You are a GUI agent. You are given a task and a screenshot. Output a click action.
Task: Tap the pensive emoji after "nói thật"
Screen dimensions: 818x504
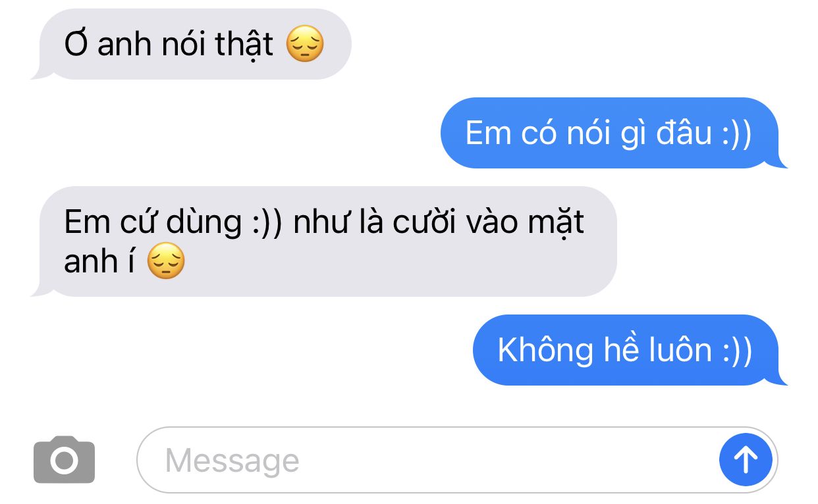[305, 45]
